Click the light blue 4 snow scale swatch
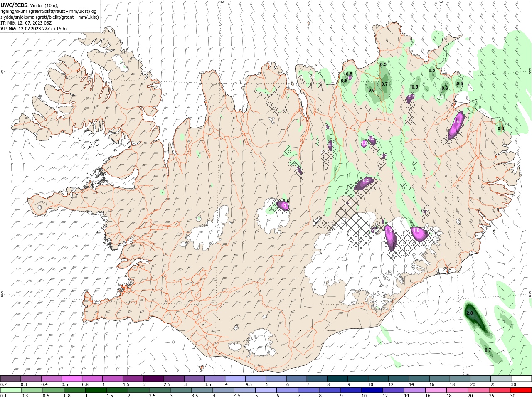The image size is (532, 399). [x=235, y=379]
